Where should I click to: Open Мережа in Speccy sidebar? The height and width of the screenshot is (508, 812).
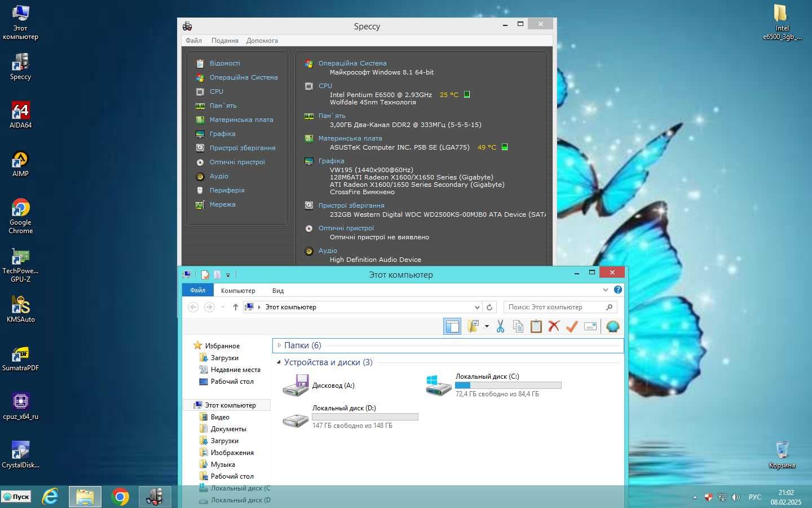coord(222,204)
